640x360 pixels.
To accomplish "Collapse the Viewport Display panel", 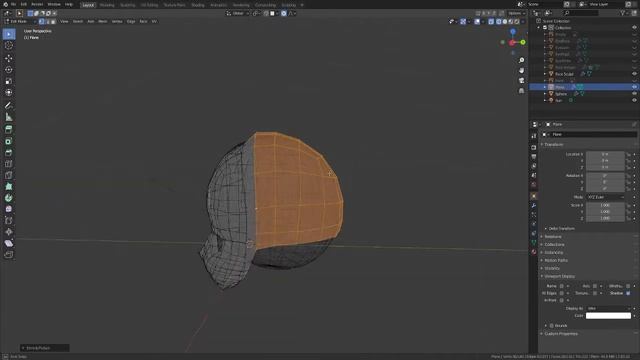I will [559, 276].
